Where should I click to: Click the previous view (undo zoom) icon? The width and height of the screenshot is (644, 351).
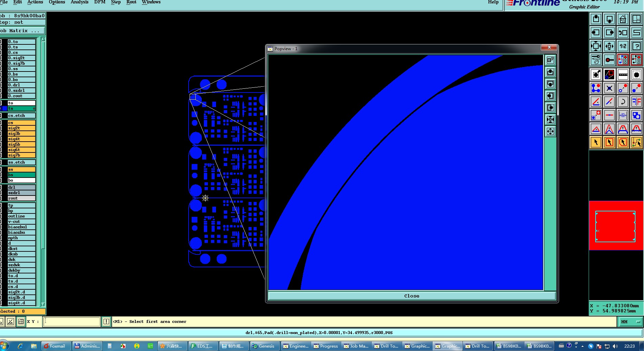point(623,33)
